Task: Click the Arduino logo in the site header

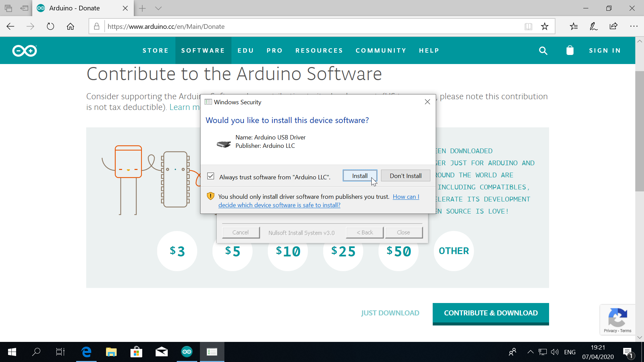Action: (x=24, y=51)
